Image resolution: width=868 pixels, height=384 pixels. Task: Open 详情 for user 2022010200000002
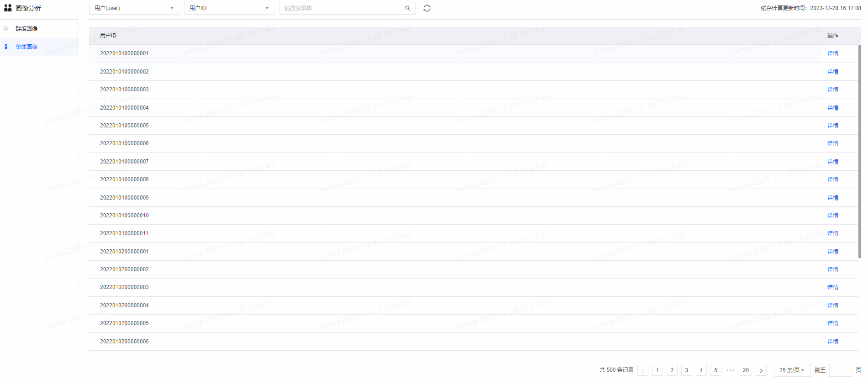tap(833, 269)
